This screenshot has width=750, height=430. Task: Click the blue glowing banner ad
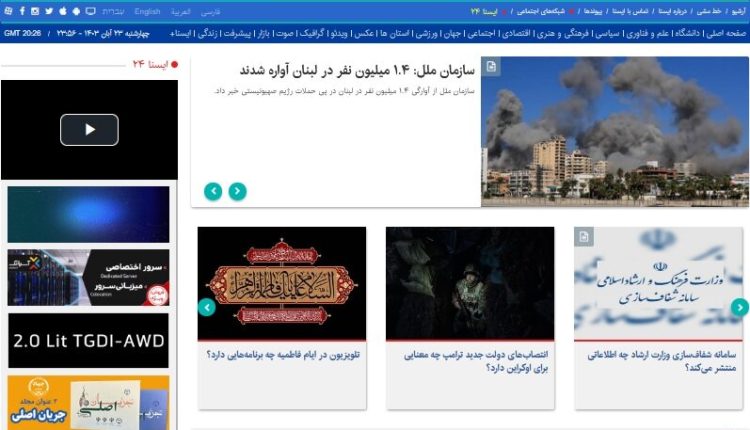pyautogui.click(x=88, y=214)
